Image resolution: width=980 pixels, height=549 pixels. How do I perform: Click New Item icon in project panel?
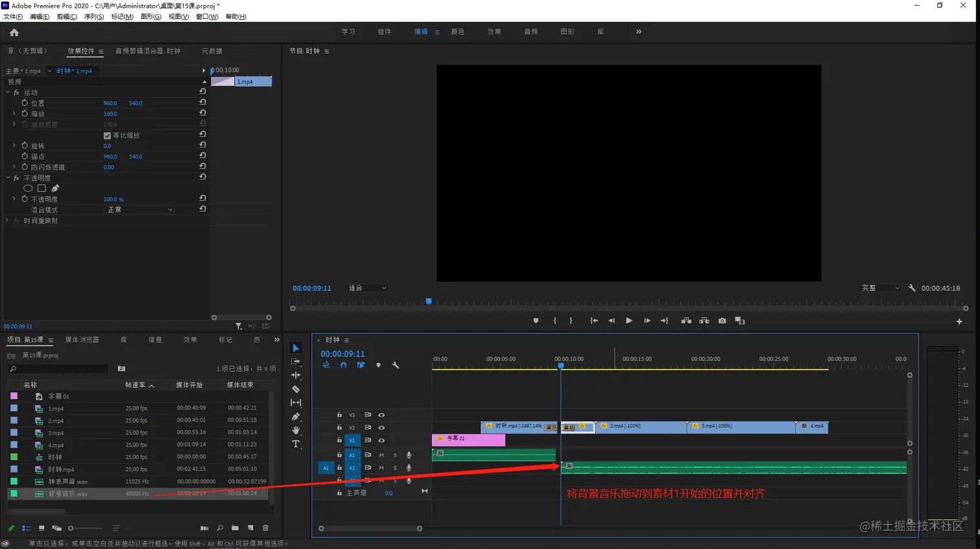(251, 528)
